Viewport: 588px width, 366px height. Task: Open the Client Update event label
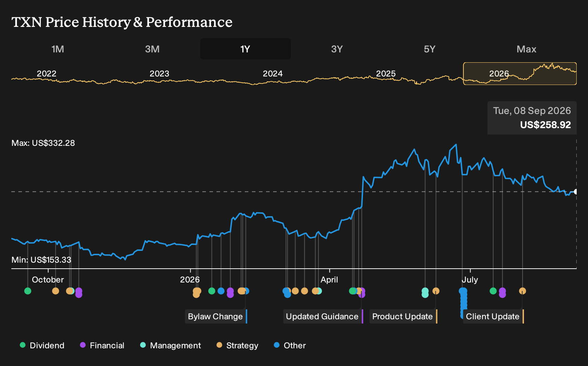[493, 316]
